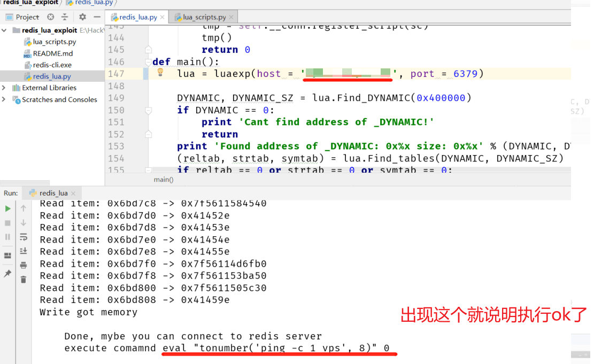This screenshot has height=364, width=594.
Task: Click the pin tab icon in Run panel
Action: tap(7, 274)
